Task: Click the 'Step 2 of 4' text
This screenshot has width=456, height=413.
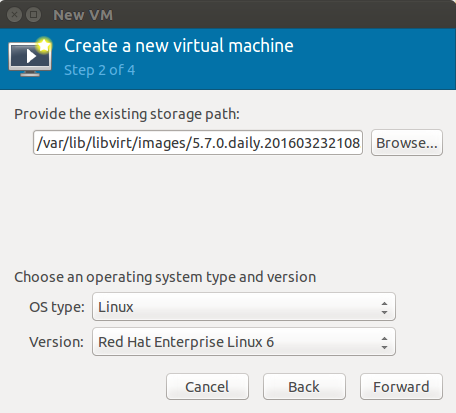Action: [x=100, y=70]
